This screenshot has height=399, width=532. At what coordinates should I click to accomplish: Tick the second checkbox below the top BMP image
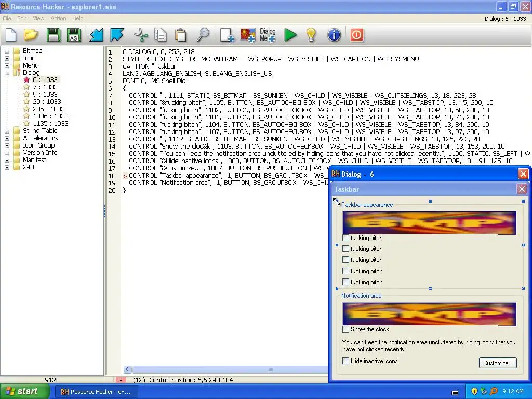point(345,249)
